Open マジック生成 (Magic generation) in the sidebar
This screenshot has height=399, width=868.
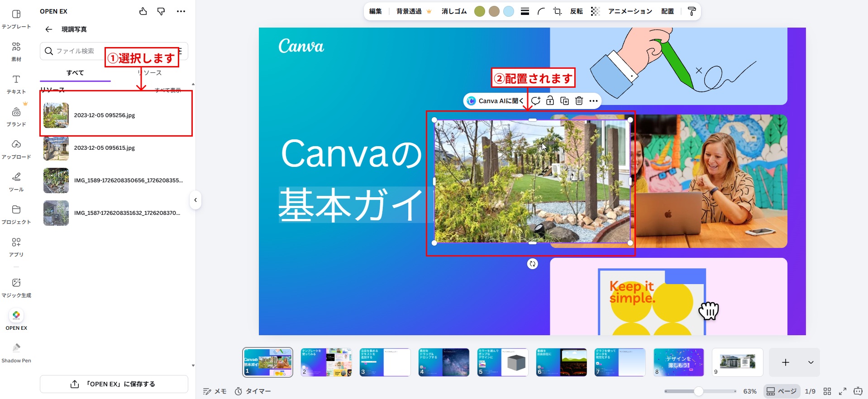[16, 288]
